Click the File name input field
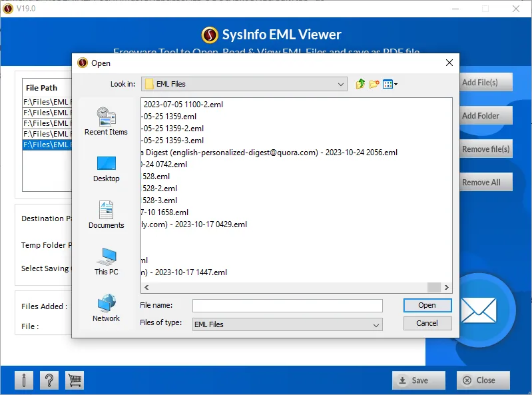 (x=287, y=306)
